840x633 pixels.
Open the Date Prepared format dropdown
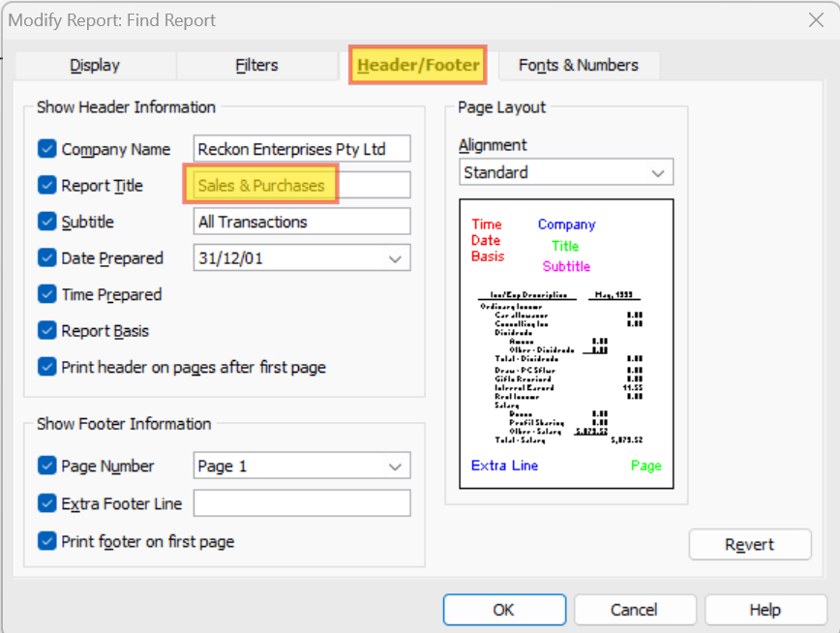(x=302, y=257)
